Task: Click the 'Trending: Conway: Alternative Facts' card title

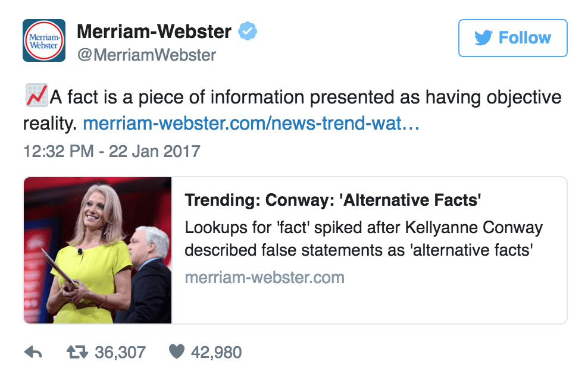Action: 332,200
